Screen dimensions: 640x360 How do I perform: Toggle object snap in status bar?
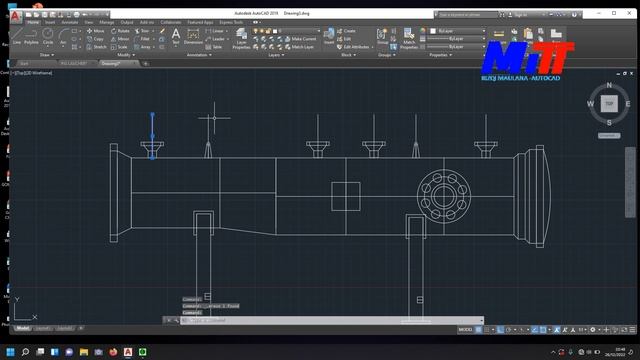click(x=543, y=329)
